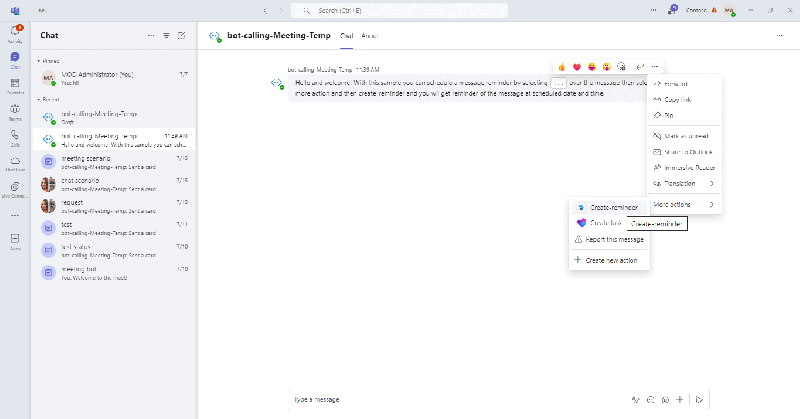Filter the chat list
The width and height of the screenshot is (800, 419).
click(x=166, y=36)
